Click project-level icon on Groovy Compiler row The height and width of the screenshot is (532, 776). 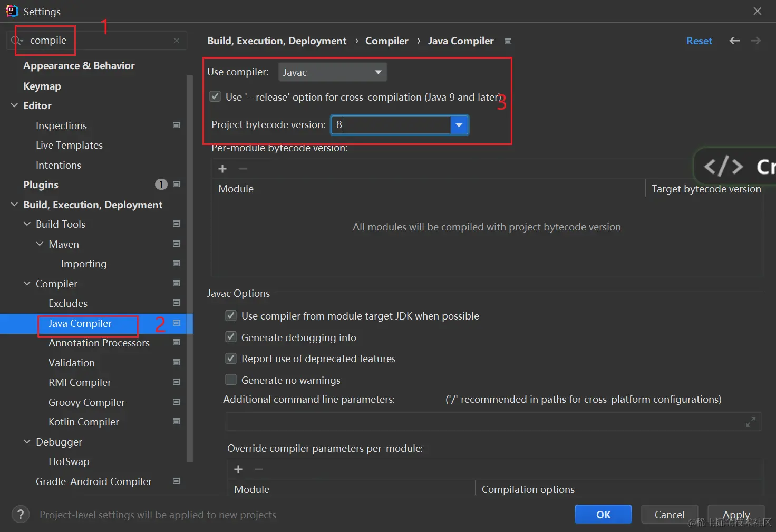(x=177, y=402)
